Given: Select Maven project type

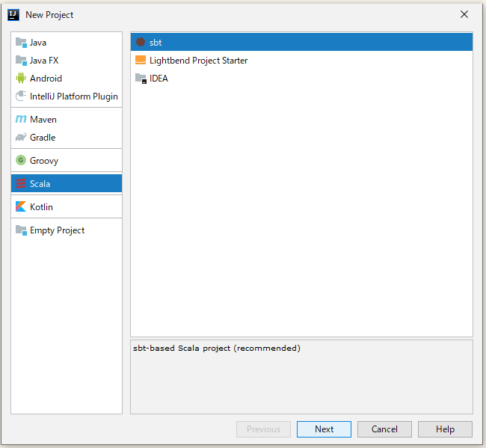Looking at the screenshot, I should click(67, 120).
